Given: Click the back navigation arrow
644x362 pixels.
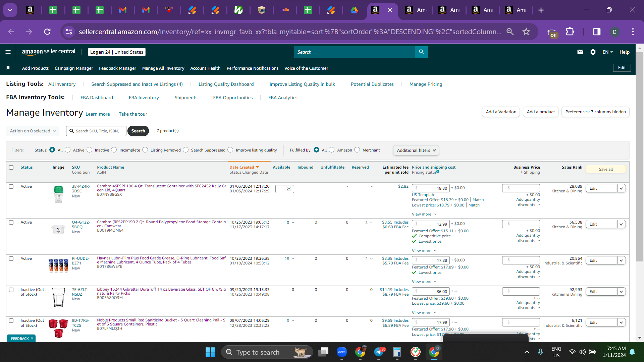Looking at the screenshot, I should pyautogui.click(x=11, y=32).
